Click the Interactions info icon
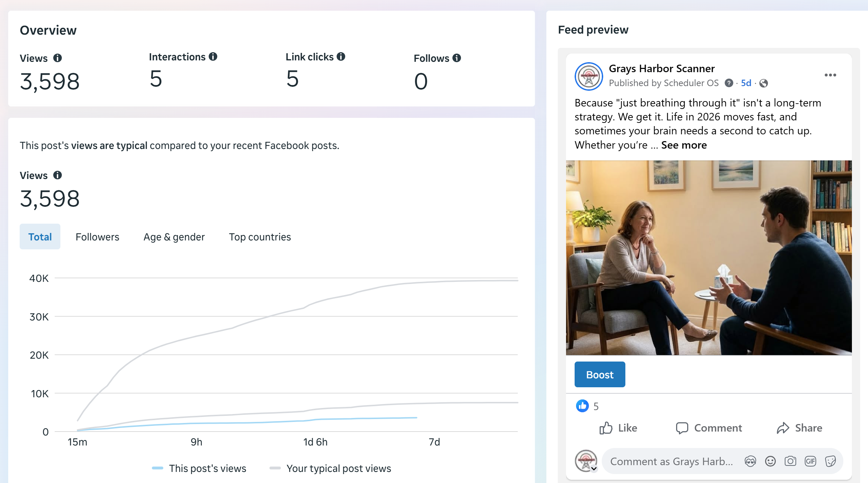Screen dimensions: 868x483 pyautogui.click(x=213, y=56)
